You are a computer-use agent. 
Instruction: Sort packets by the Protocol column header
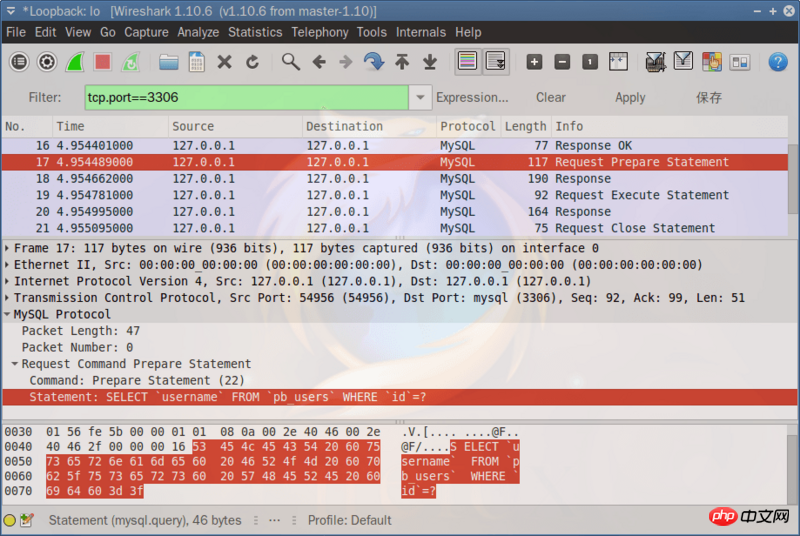467,126
